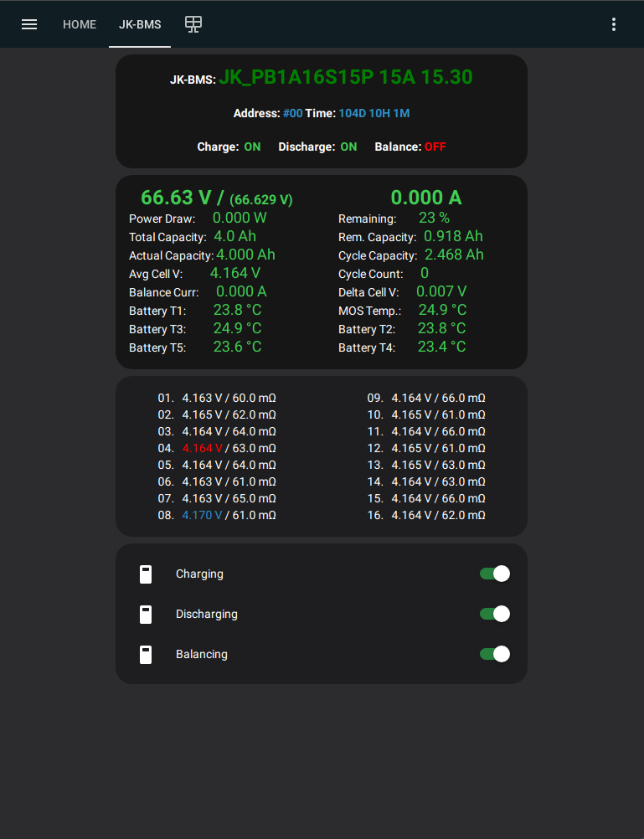This screenshot has height=839, width=644.
Task: Click the Balancing entity label
Action: click(202, 654)
